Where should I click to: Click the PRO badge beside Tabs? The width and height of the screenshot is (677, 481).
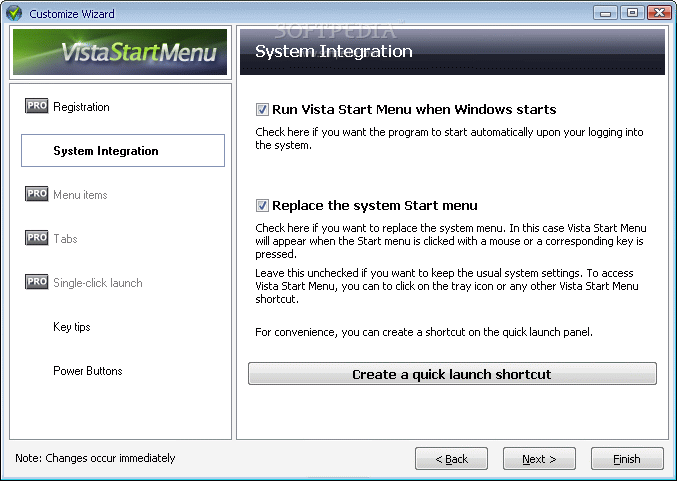(37, 238)
